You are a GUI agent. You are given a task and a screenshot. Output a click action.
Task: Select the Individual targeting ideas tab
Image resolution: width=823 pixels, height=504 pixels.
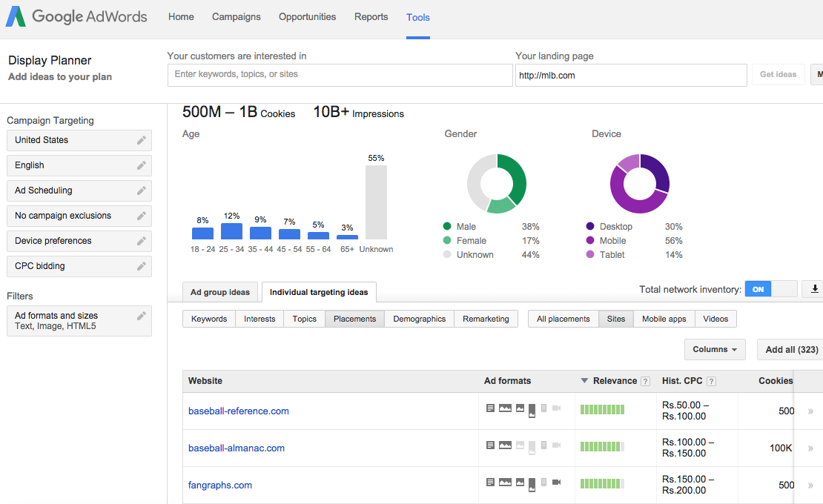pos(319,292)
